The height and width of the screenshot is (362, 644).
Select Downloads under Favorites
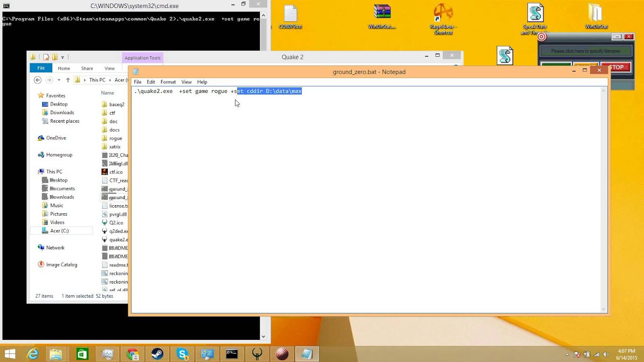click(62, 113)
